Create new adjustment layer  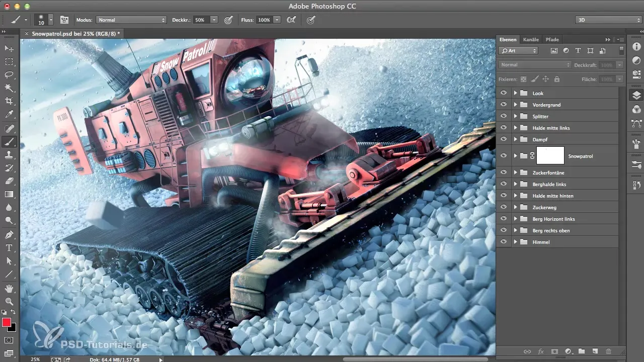pos(569,351)
